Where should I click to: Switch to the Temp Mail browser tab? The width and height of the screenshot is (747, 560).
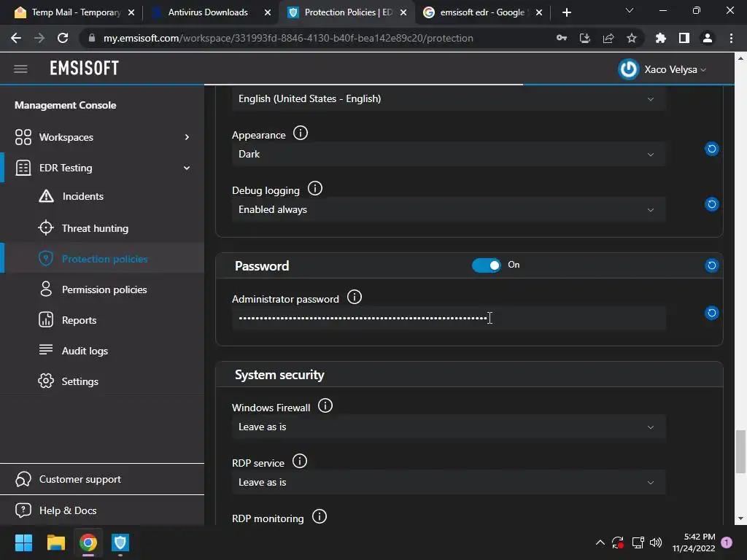coord(74,12)
